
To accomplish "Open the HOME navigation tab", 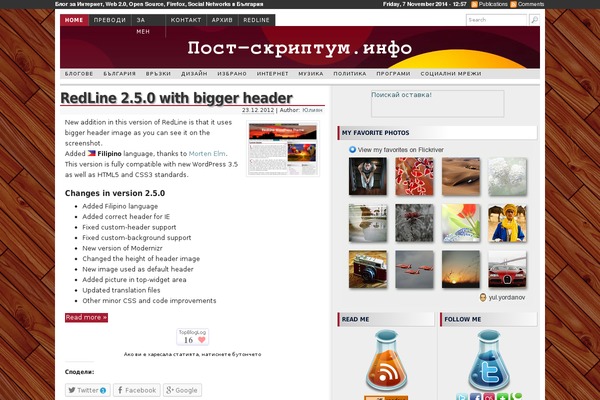I will [74, 20].
